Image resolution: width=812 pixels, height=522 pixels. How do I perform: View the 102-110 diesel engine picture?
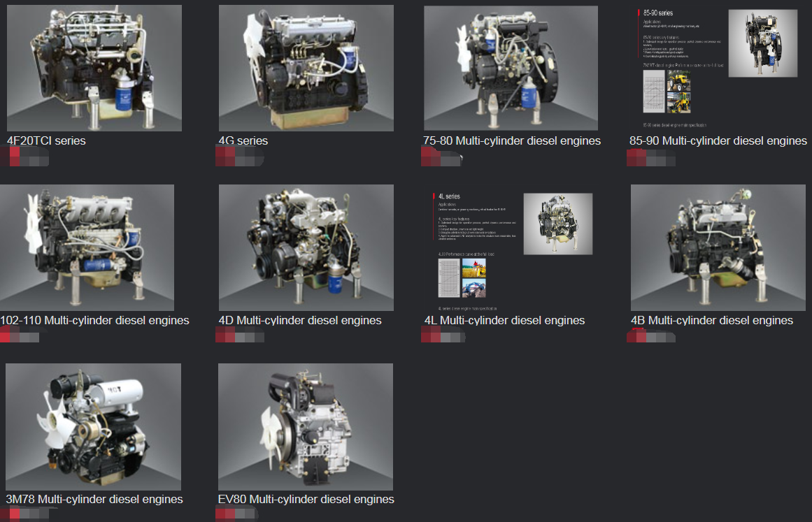87,247
